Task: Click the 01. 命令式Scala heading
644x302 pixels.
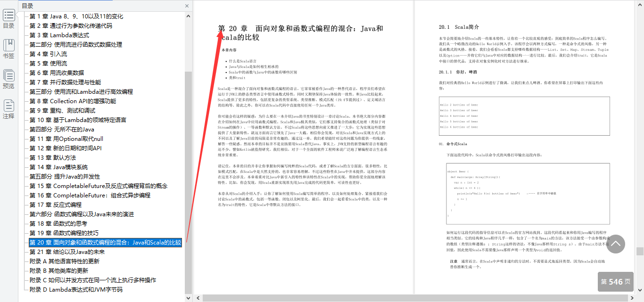Action: pyautogui.click(x=453, y=144)
